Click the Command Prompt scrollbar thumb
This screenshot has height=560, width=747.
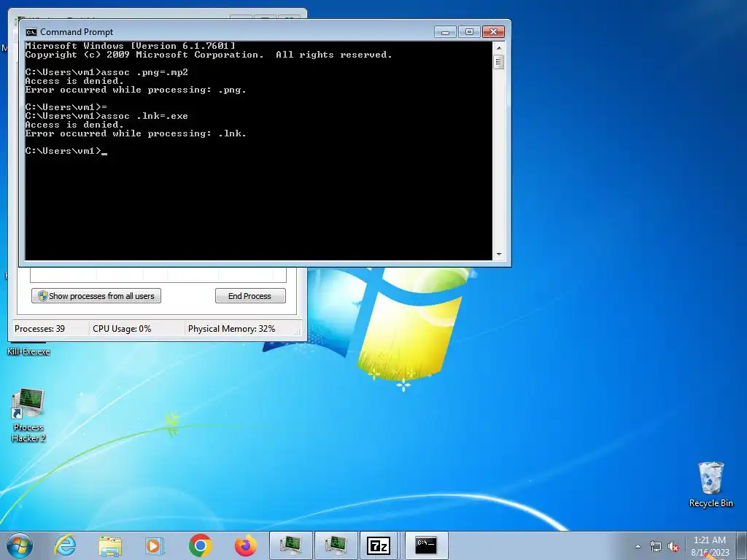[x=499, y=62]
